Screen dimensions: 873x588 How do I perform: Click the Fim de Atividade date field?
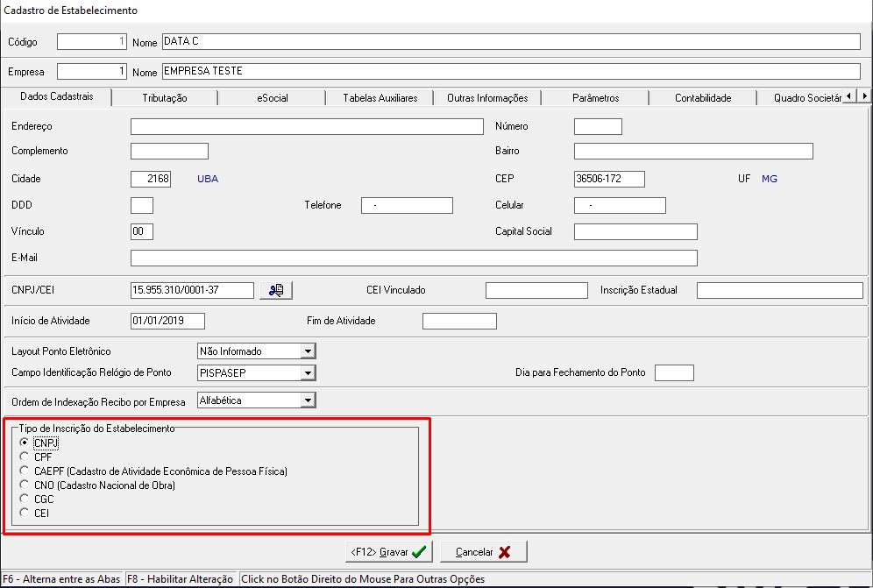pyautogui.click(x=459, y=321)
